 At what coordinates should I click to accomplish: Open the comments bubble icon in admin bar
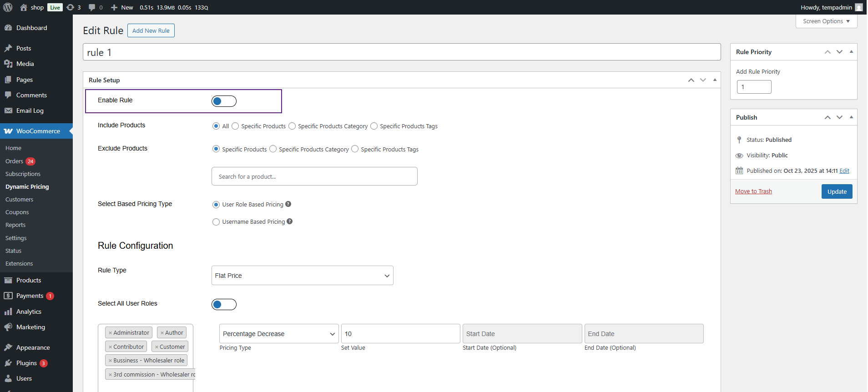click(92, 7)
